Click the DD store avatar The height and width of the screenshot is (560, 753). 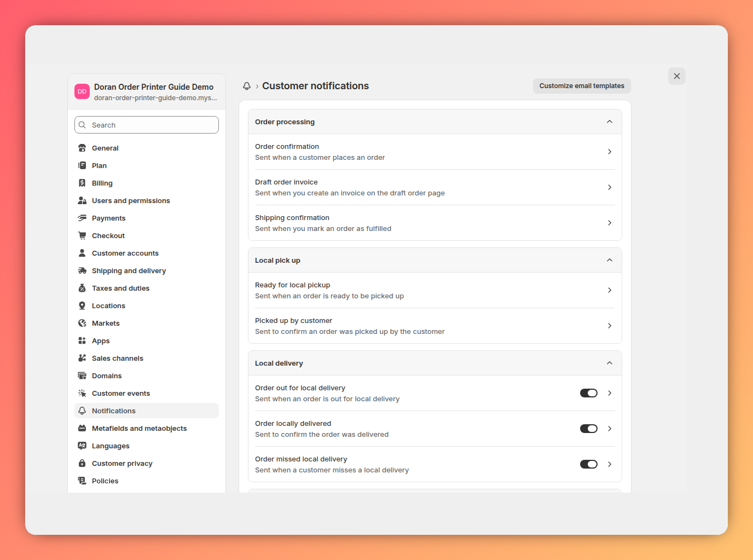(82, 92)
